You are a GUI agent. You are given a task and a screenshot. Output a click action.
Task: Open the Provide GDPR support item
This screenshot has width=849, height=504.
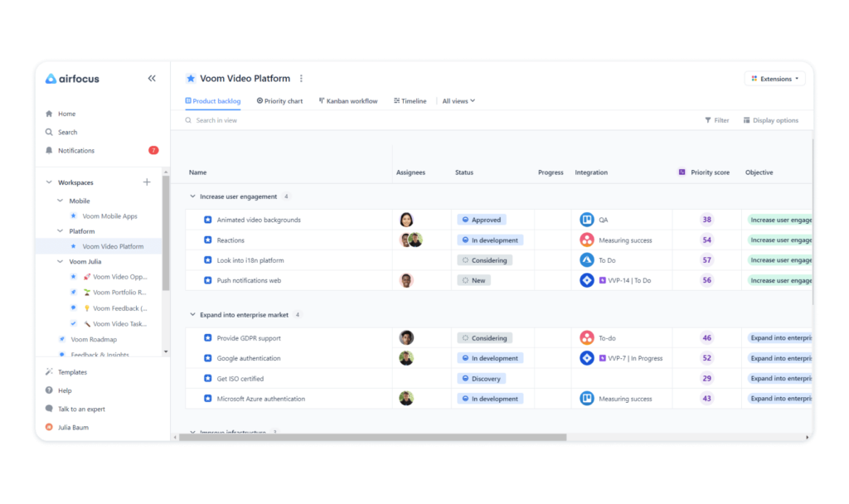pyautogui.click(x=249, y=338)
